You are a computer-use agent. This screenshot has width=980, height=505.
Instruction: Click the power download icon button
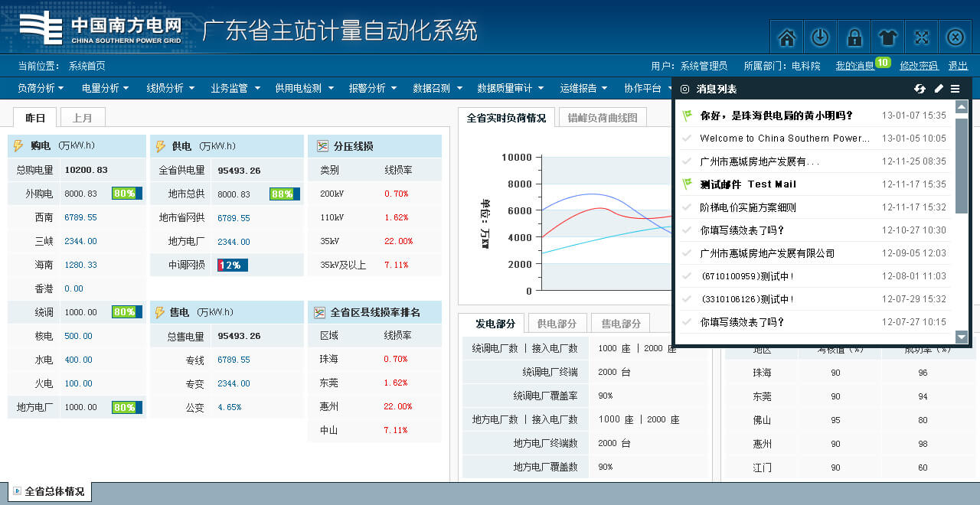pos(820,37)
